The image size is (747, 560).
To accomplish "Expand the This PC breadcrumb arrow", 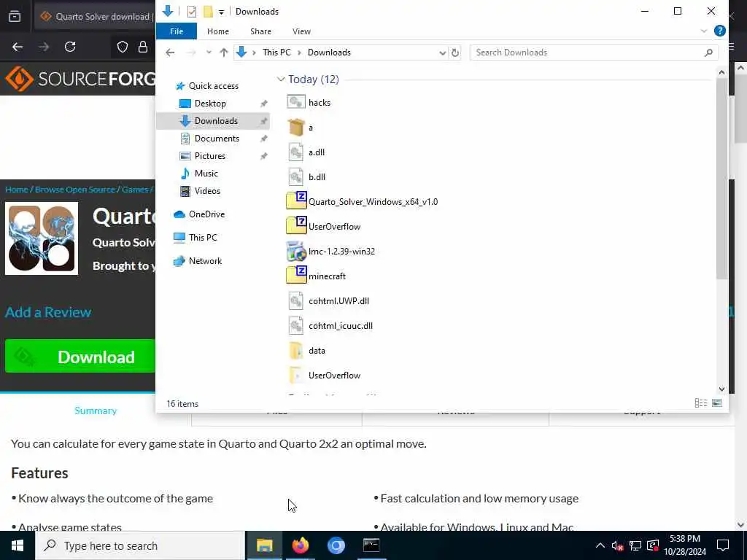I will 299,52.
